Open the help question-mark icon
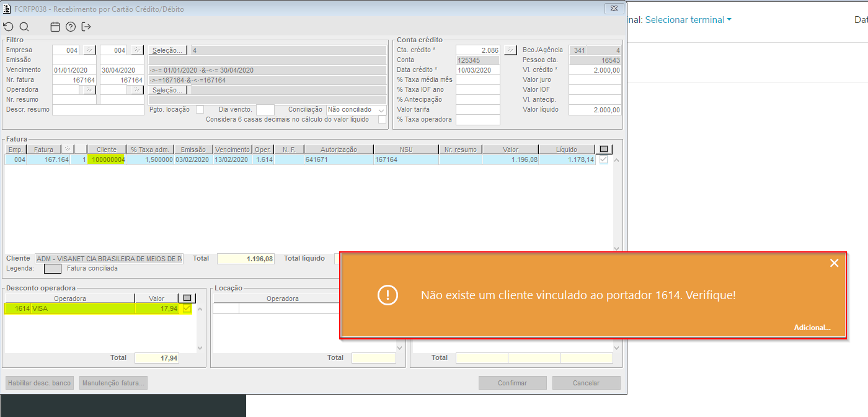 tap(71, 27)
